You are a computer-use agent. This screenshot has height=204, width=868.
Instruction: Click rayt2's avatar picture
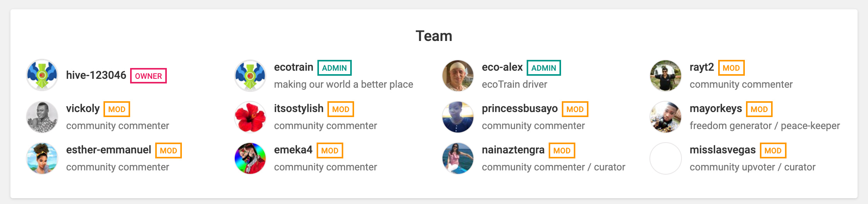click(x=666, y=75)
